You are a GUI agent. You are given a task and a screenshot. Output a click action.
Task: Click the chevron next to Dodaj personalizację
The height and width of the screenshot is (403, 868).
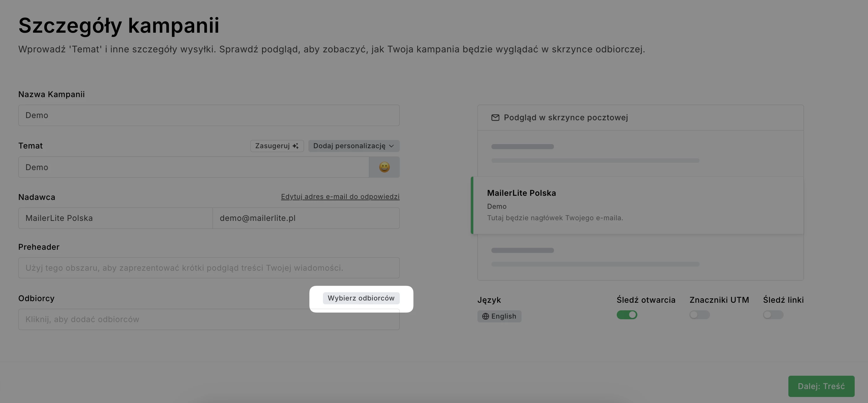point(391,146)
